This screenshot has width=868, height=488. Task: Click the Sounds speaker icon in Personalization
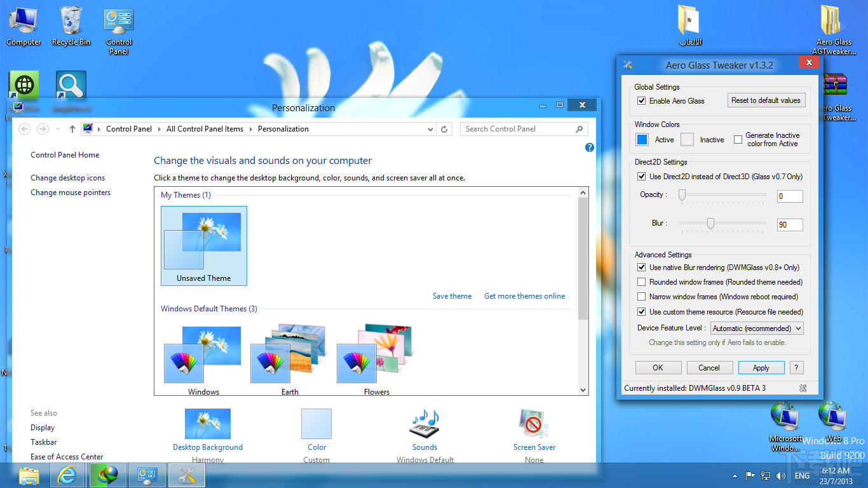coord(424,424)
